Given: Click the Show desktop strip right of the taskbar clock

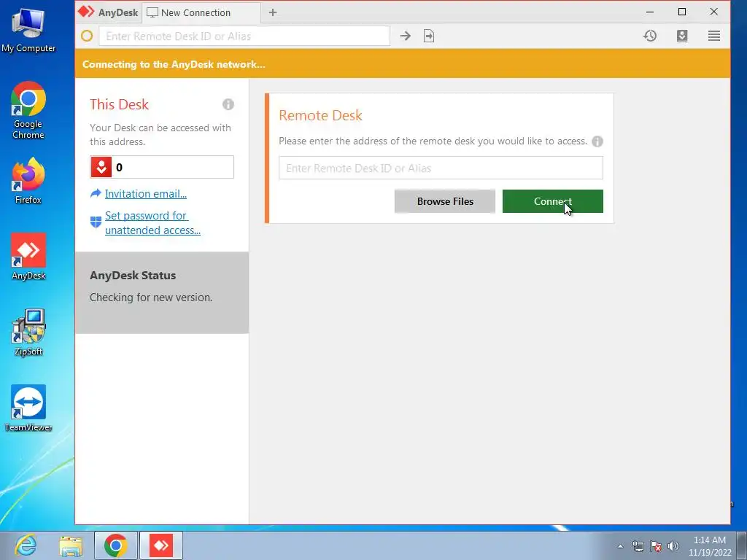Looking at the screenshot, I should pos(742,545).
